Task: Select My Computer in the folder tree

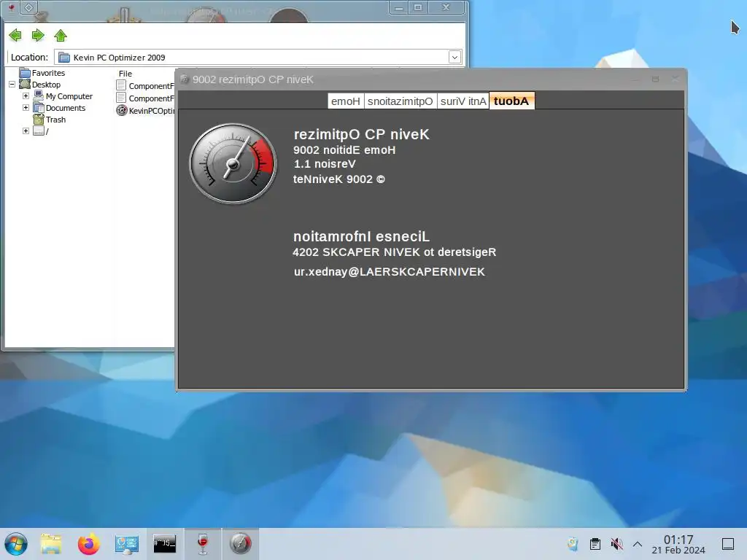Action: coord(69,96)
